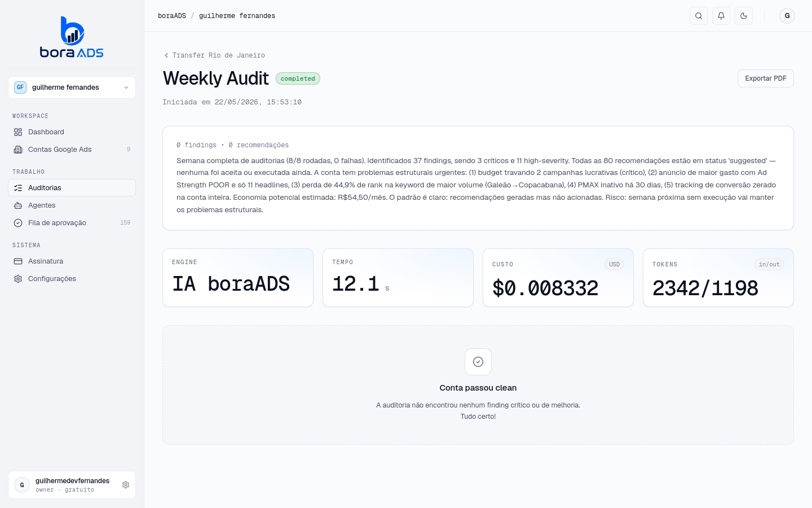Open the G user avatar menu

tap(787, 16)
